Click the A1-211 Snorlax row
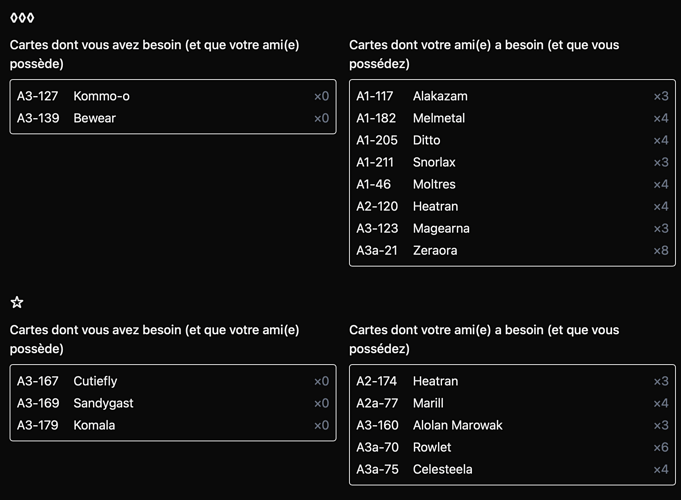 click(512, 162)
